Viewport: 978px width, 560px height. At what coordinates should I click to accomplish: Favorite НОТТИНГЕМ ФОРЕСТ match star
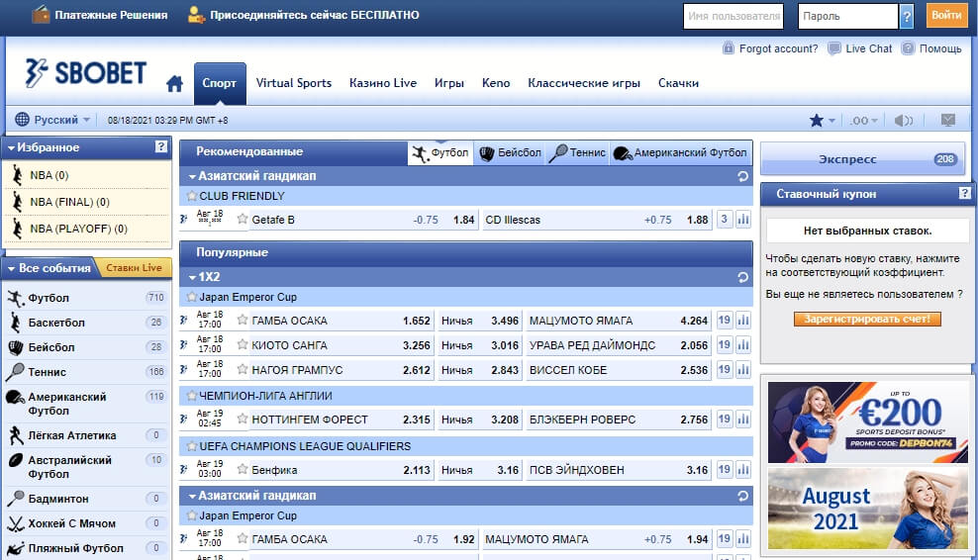[x=243, y=420]
